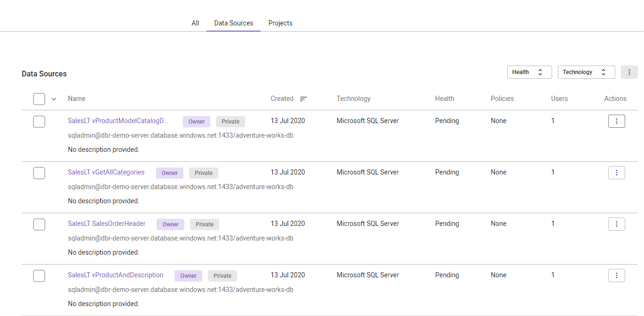
Task: Open the Health filter dropdown
Action: coord(529,72)
